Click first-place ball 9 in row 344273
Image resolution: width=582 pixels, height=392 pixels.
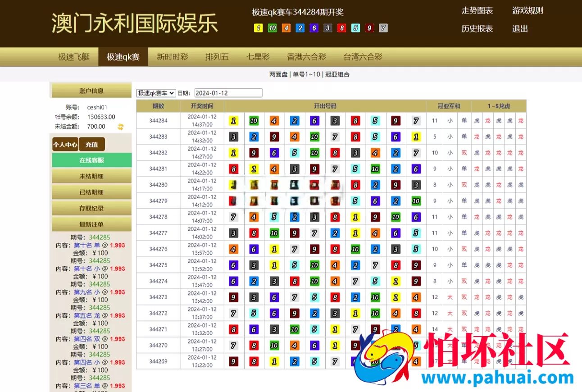click(x=233, y=297)
